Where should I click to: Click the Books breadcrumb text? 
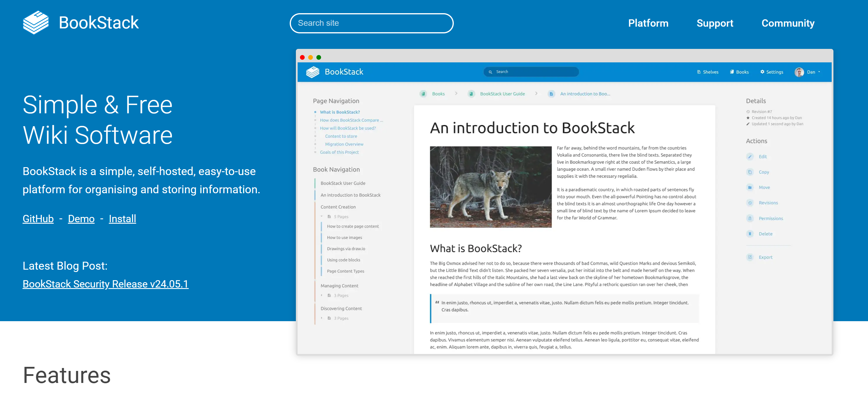pos(438,94)
